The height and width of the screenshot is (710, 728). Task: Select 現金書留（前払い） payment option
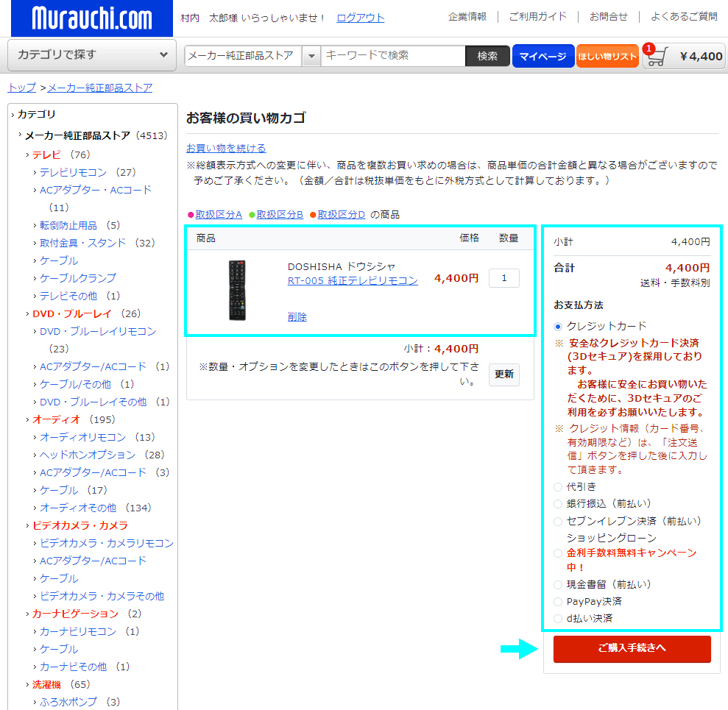click(x=558, y=585)
